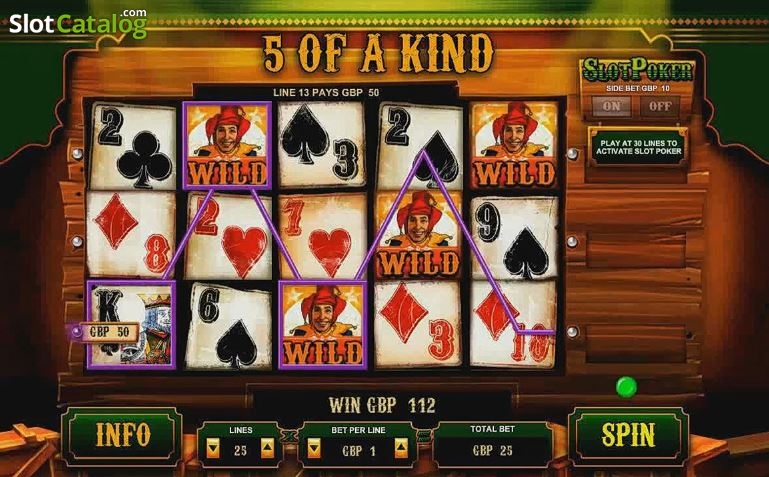Click the 9 of spades card
Viewport: 769px width, 477px height.
pos(514,238)
